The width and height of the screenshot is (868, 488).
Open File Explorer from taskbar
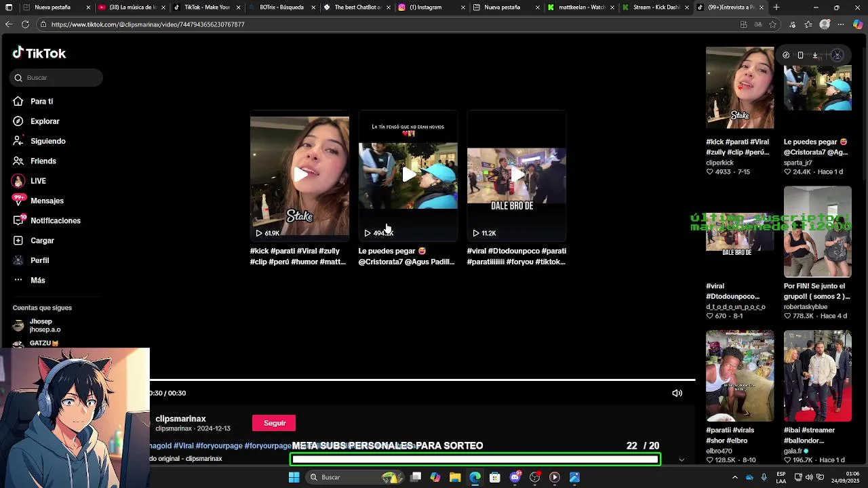pyautogui.click(x=455, y=477)
